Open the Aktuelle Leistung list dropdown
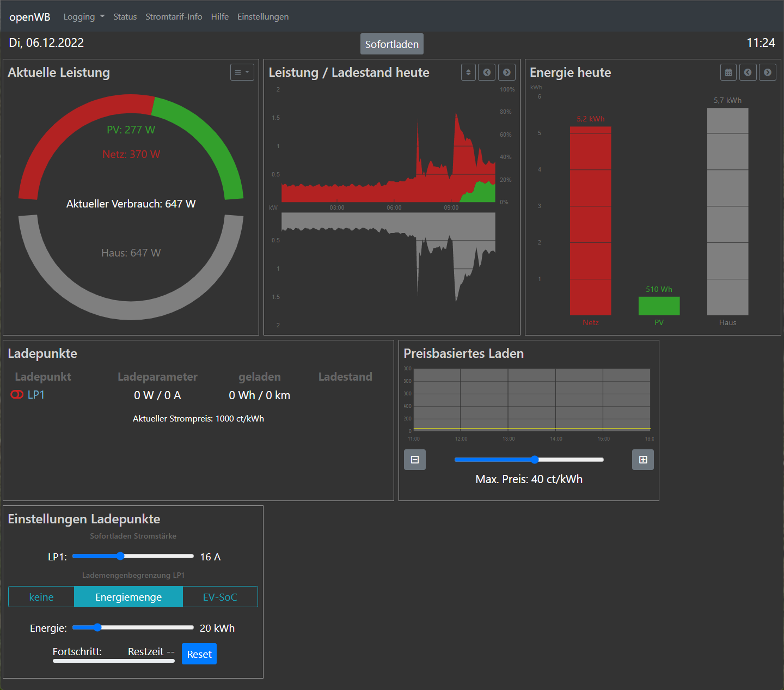The image size is (784, 690). tap(242, 72)
